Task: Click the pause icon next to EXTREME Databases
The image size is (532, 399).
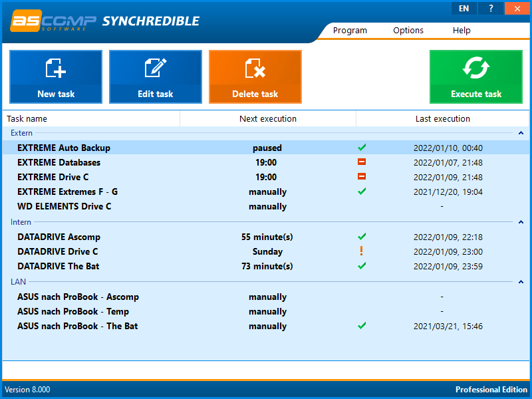Action: pyautogui.click(x=362, y=162)
